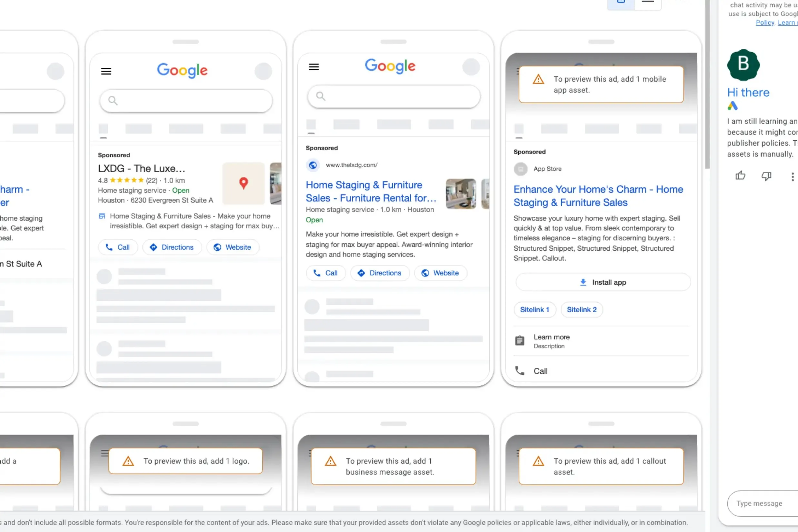Click thumbs down on chat reply

point(766,176)
